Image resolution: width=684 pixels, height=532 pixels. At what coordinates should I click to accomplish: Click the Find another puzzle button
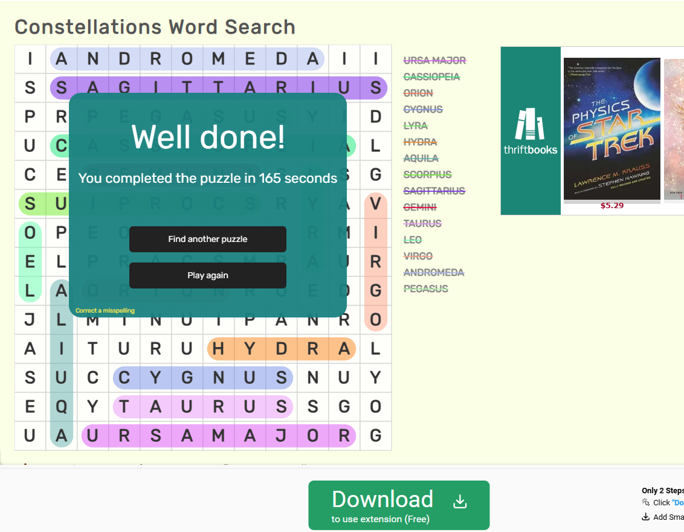coord(208,239)
